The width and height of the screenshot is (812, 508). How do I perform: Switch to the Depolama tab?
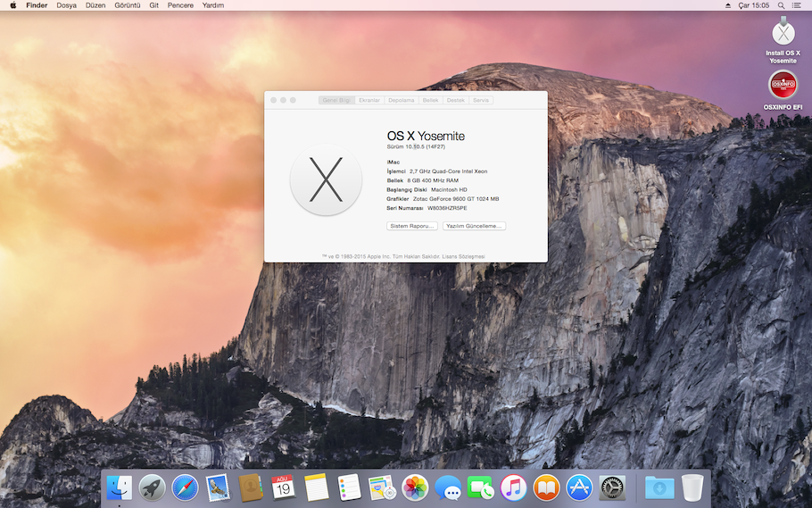click(402, 100)
